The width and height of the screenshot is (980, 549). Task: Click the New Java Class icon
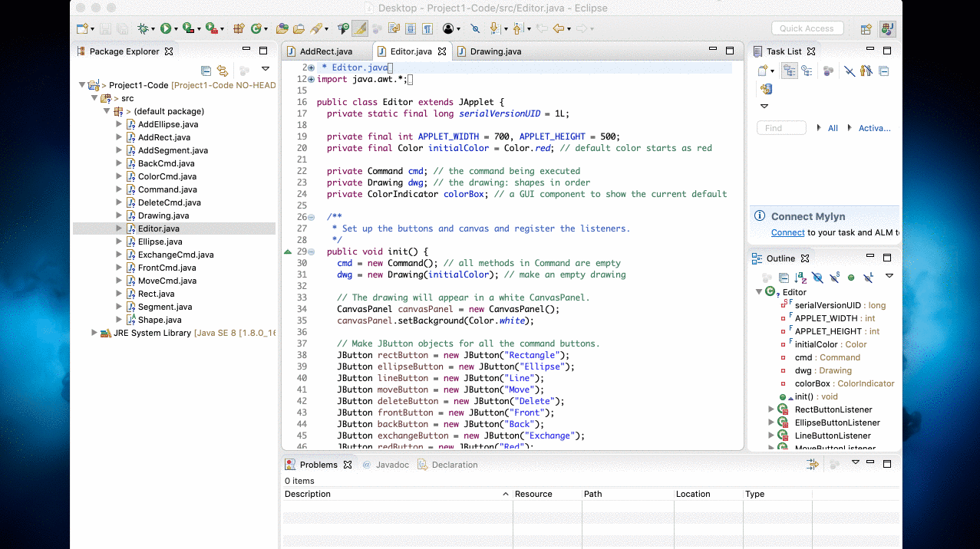256,28
